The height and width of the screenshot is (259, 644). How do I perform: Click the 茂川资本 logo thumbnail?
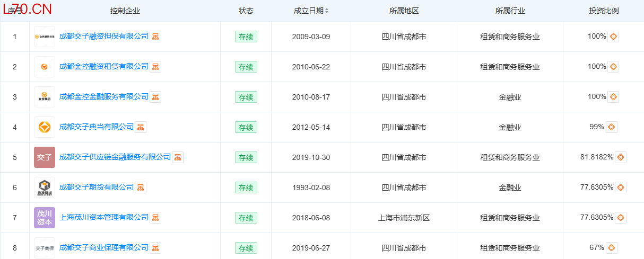tap(45, 218)
